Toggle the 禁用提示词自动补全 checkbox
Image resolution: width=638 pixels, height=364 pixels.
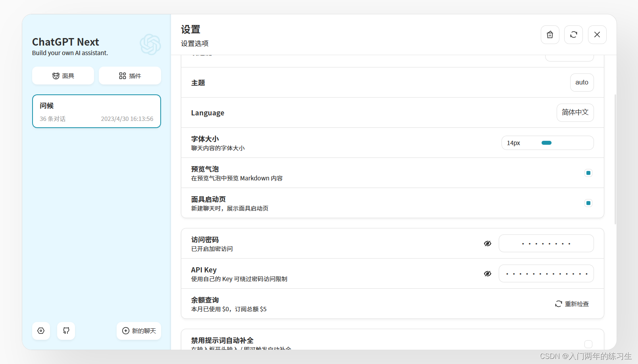click(x=588, y=344)
